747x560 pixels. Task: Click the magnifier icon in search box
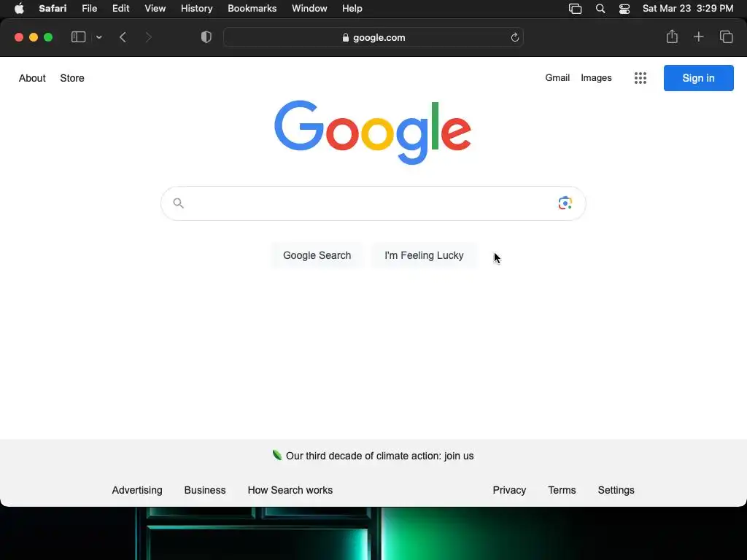pyautogui.click(x=178, y=203)
